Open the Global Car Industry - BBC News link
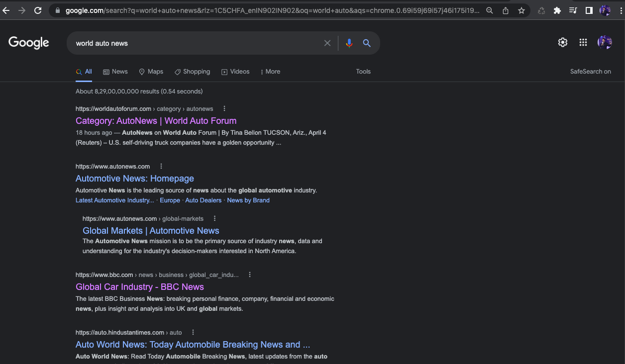Viewport: 625px width, 364px height. 140,287
